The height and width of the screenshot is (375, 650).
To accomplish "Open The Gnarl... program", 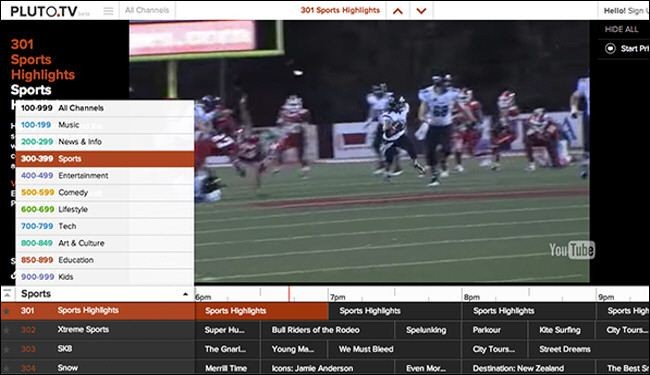I will [227, 349].
